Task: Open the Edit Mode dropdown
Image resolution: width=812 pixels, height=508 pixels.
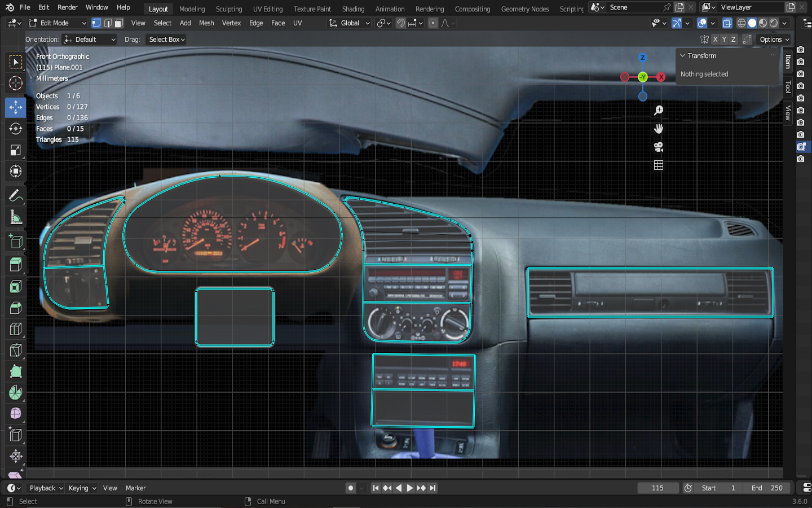Action: 57,23
